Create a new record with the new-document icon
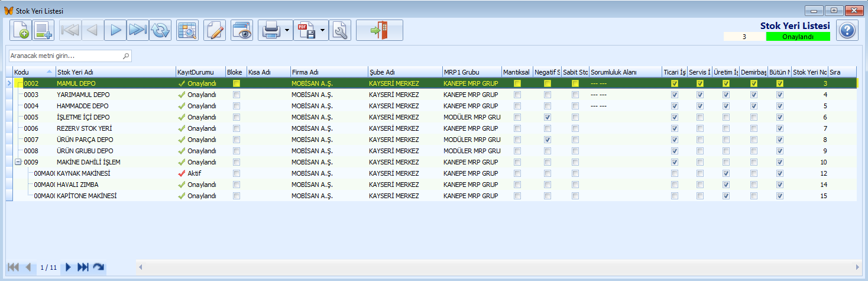The image size is (868, 281). tap(21, 30)
